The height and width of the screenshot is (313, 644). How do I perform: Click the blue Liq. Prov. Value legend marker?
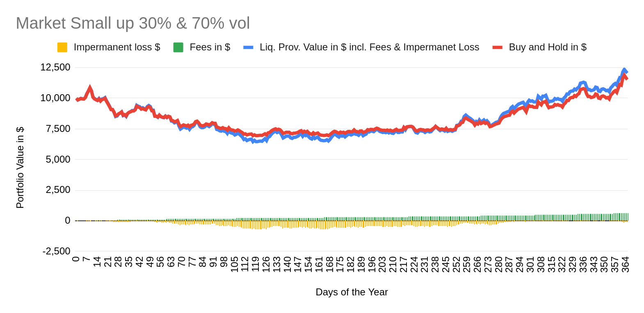click(248, 48)
